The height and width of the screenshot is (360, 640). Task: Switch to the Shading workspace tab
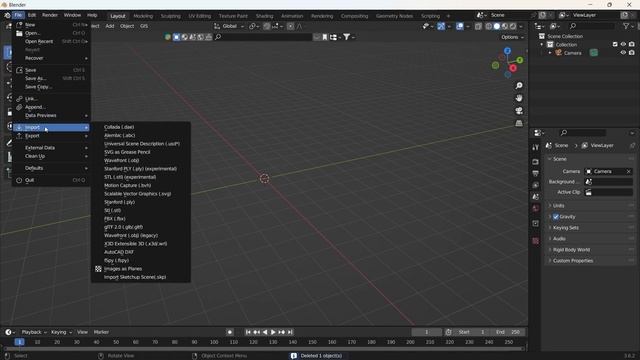click(264, 16)
